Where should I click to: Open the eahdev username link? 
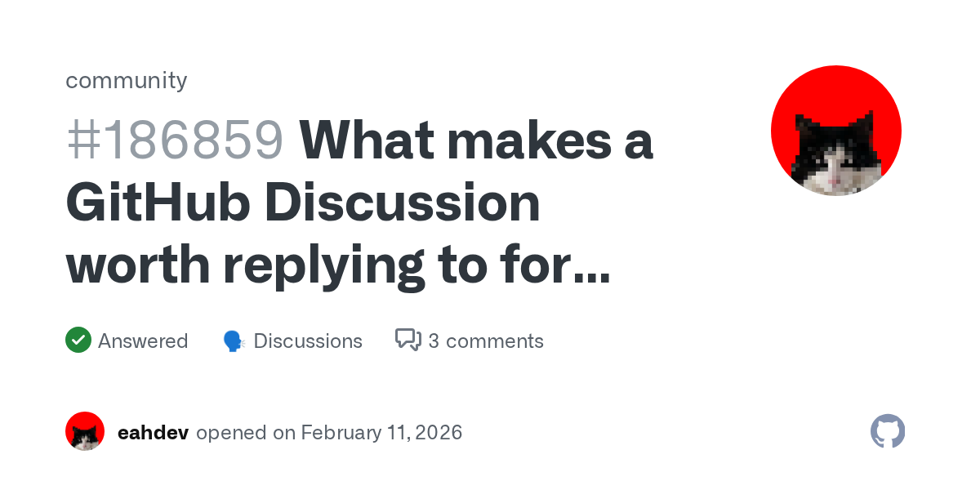pyautogui.click(x=154, y=432)
